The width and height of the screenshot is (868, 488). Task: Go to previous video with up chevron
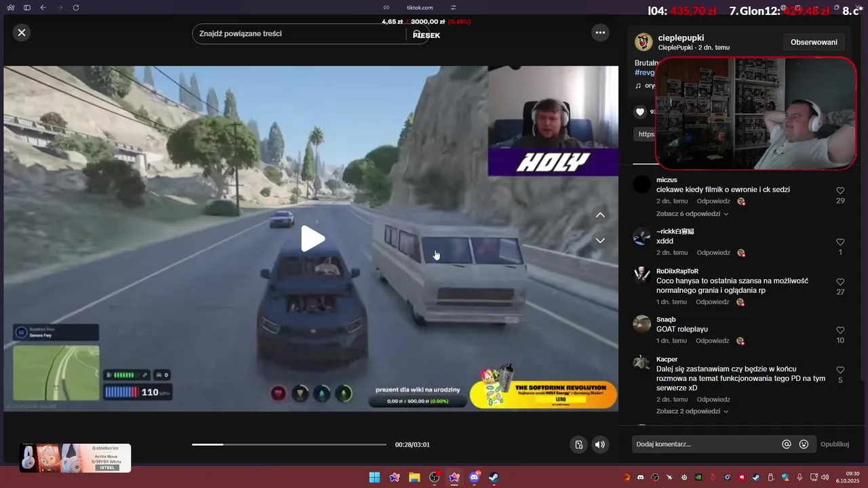(x=600, y=215)
